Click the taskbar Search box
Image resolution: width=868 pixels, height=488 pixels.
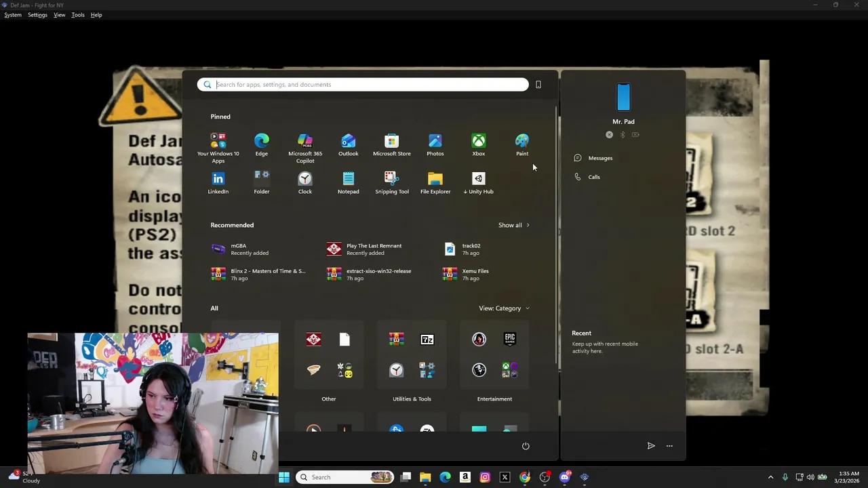click(345, 477)
